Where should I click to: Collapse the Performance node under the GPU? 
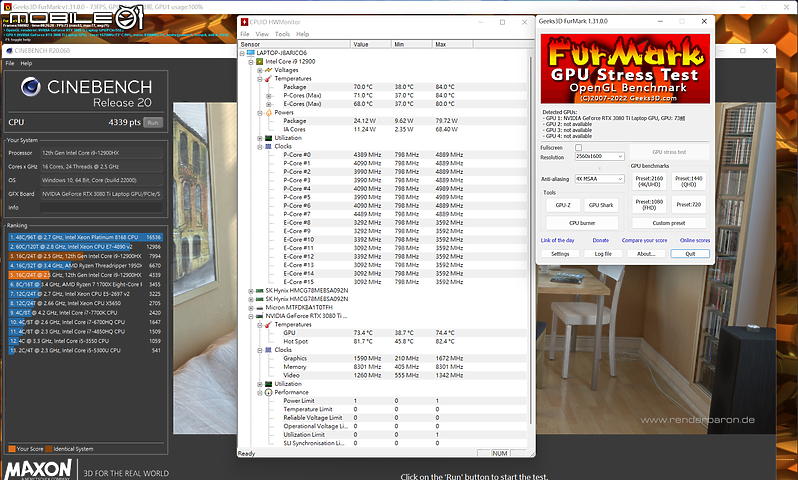(x=260, y=392)
